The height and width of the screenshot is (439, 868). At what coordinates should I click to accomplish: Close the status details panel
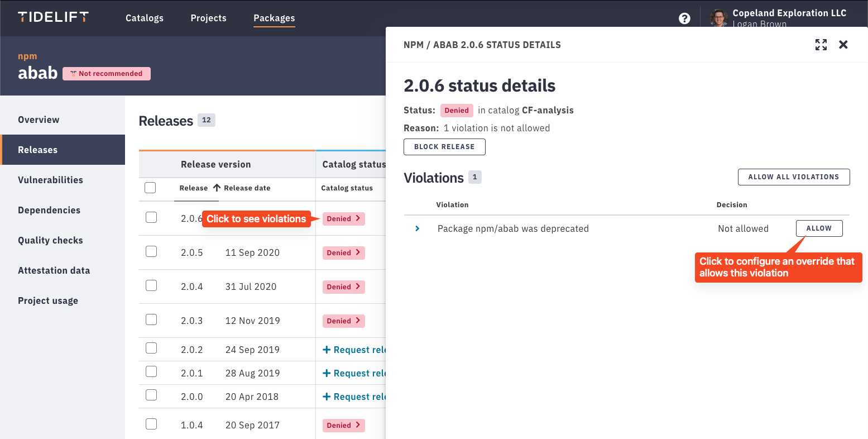(x=843, y=45)
